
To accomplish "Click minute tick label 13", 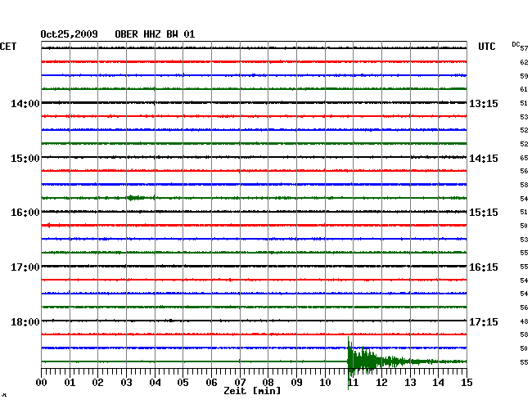I will coord(410,383).
